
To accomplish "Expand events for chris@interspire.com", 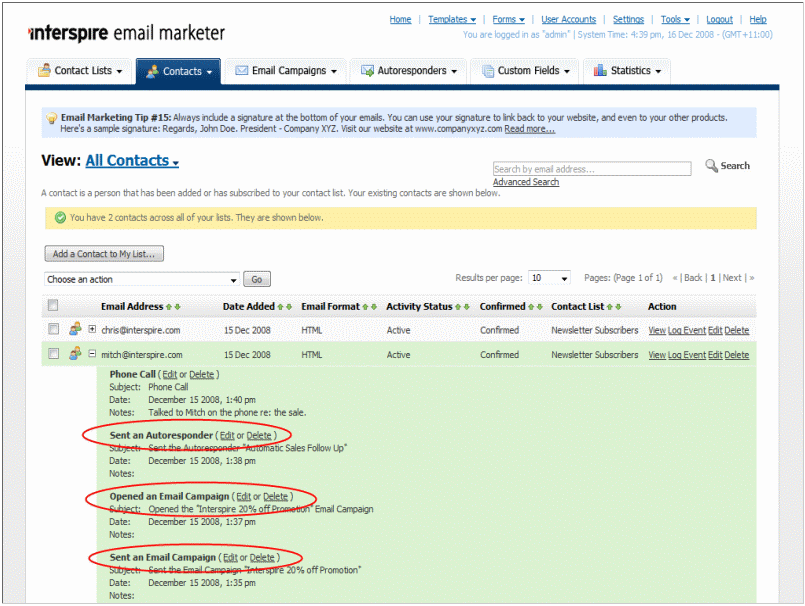I will click(92, 329).
